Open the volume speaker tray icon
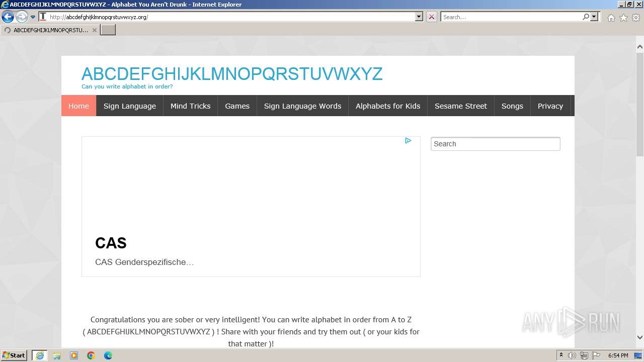 click(x=572, y=355)
